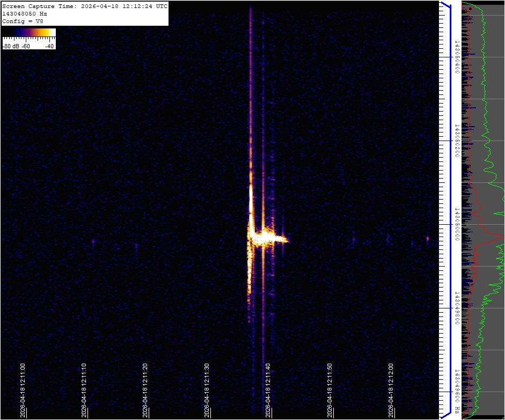
Task: Click the -40 label on the color scale
Action: pyautogui.click(x=49, y=46)
